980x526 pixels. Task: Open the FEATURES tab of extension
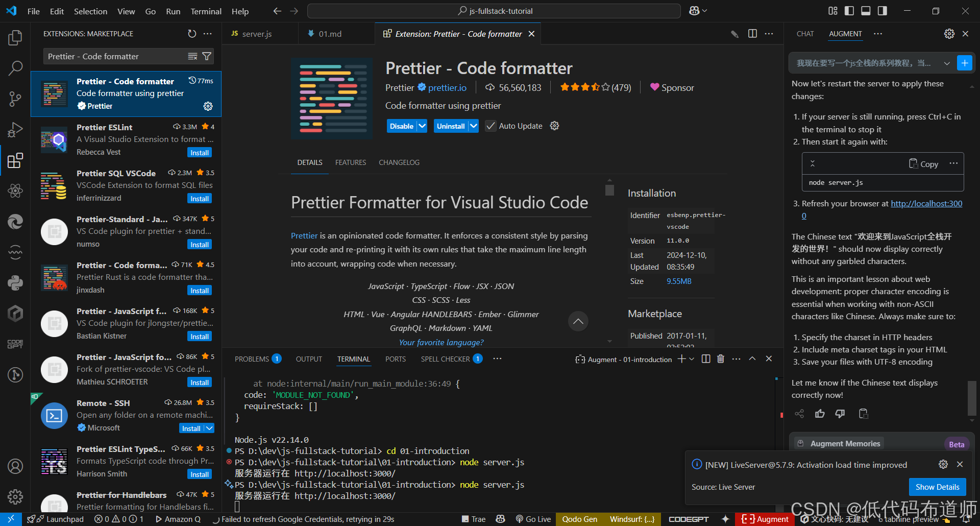351,162
